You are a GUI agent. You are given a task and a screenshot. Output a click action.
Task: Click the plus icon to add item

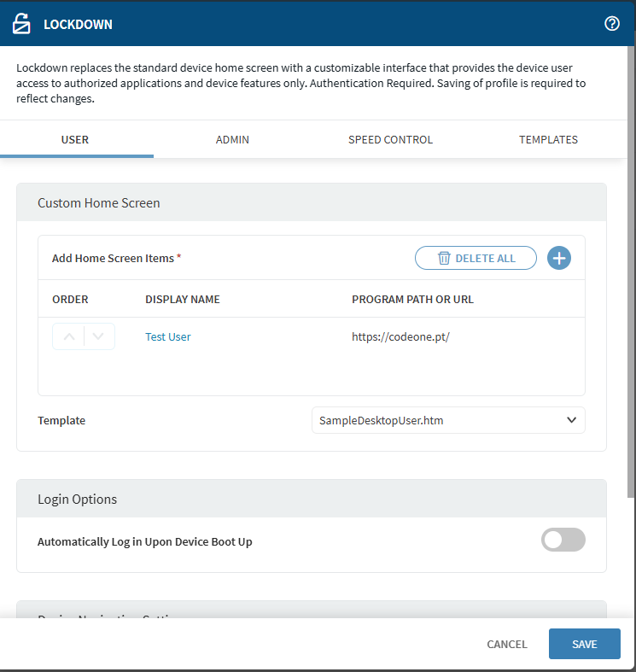559,258
